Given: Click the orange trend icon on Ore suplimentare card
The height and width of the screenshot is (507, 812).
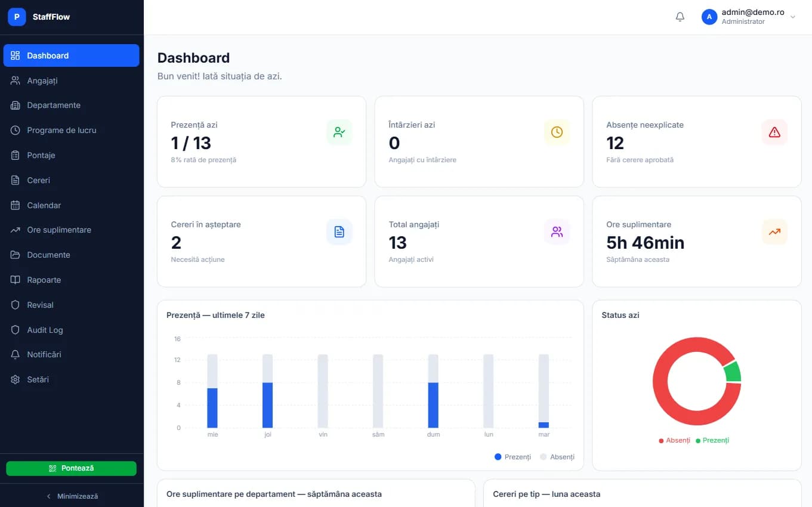Looking at the screenshot, I should (x=774, y=232).
